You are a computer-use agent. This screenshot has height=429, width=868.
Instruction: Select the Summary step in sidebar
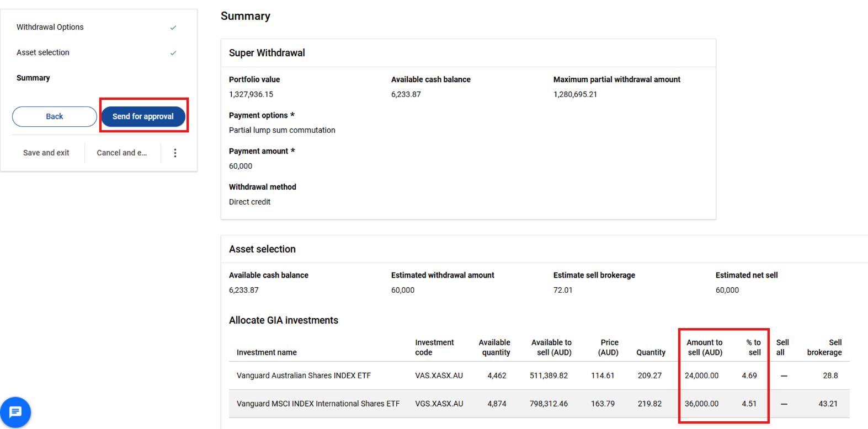tap(33, 78)
